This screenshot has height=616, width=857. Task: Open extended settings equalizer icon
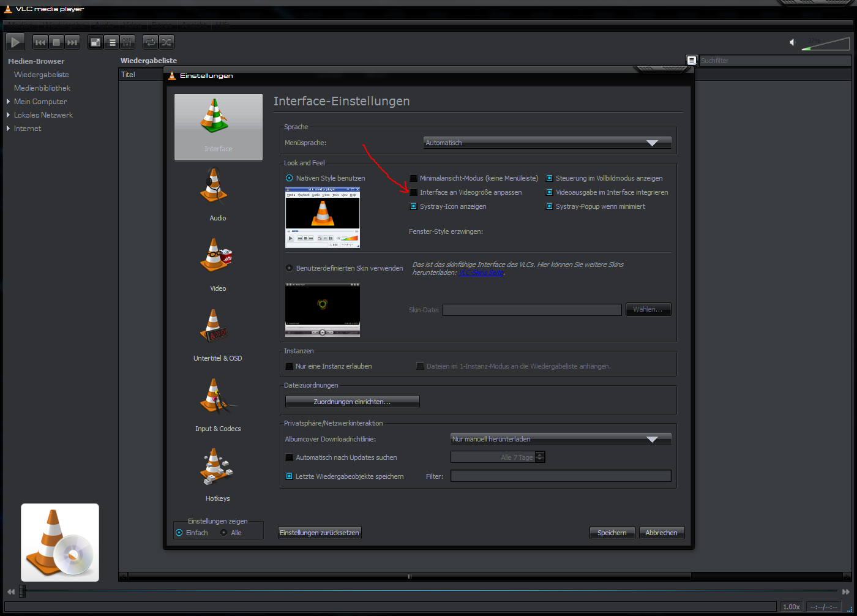pos(127,42)
